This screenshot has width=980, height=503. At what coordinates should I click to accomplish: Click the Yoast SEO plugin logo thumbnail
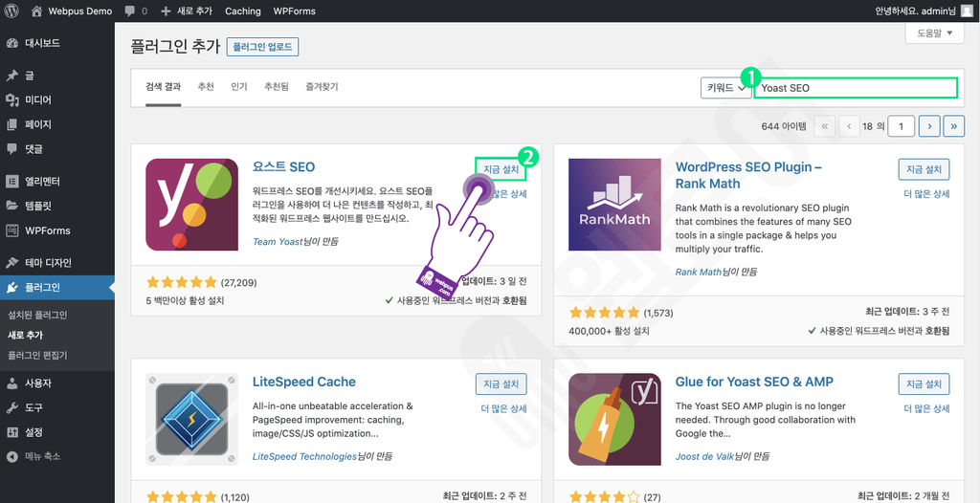click(x=191, y=205)
